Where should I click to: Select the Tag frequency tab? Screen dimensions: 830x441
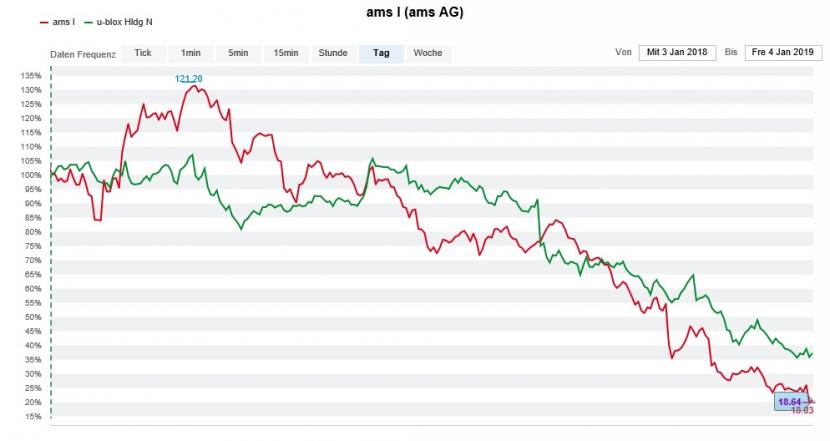[x=381, y=53]
